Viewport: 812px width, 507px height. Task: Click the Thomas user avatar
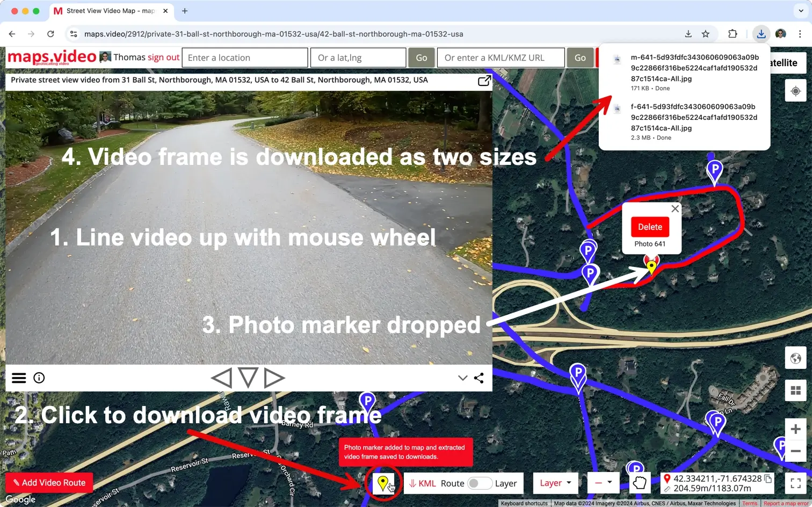pos(105,57)
